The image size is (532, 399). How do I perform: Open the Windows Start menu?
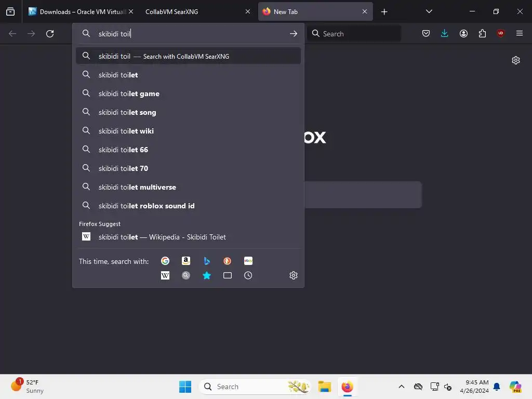[x=185, y=387]
